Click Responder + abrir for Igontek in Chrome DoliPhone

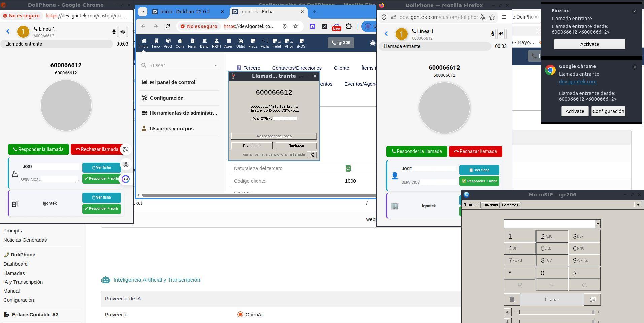tap(101, 209)
